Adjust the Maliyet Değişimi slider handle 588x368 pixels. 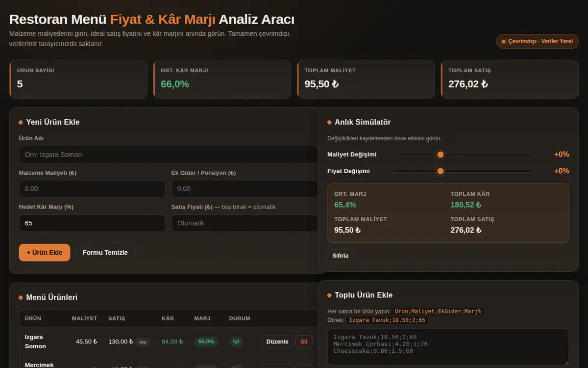coord(441,155)
